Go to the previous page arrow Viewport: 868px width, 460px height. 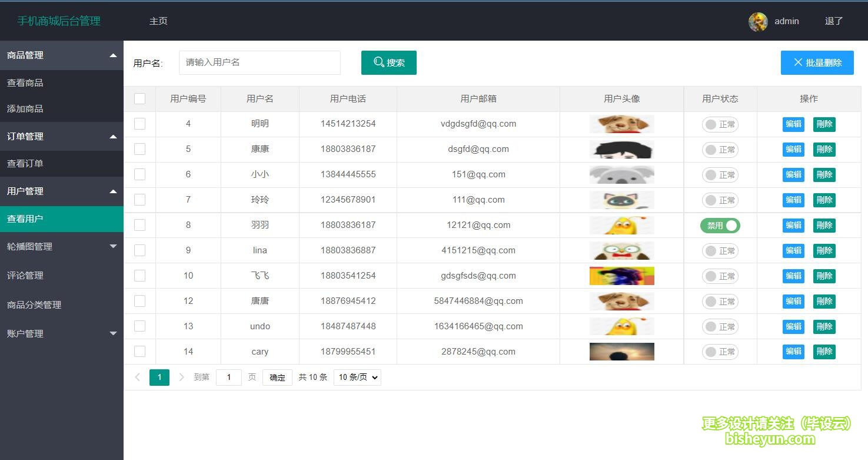click(x=137, y=377)
